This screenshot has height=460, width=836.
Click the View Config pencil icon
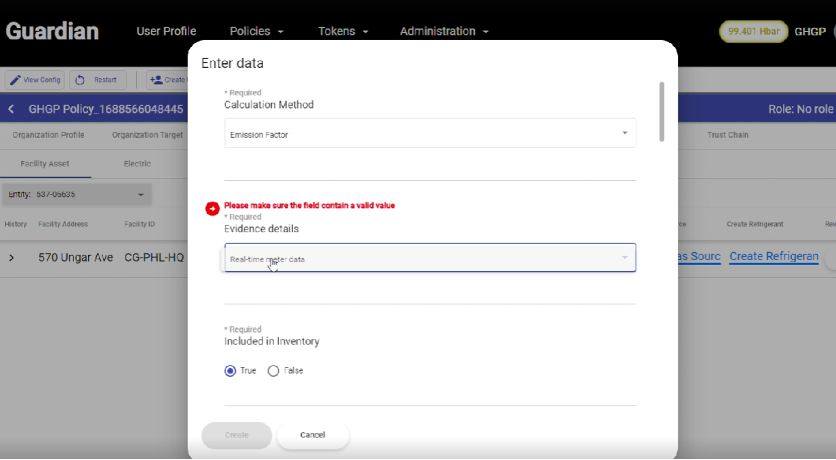point(16,80)
